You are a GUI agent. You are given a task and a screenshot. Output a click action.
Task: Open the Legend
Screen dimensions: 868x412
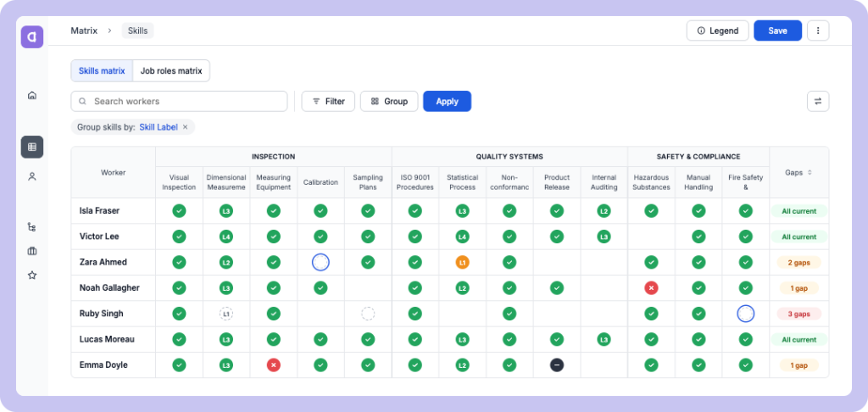coord(717,31)
